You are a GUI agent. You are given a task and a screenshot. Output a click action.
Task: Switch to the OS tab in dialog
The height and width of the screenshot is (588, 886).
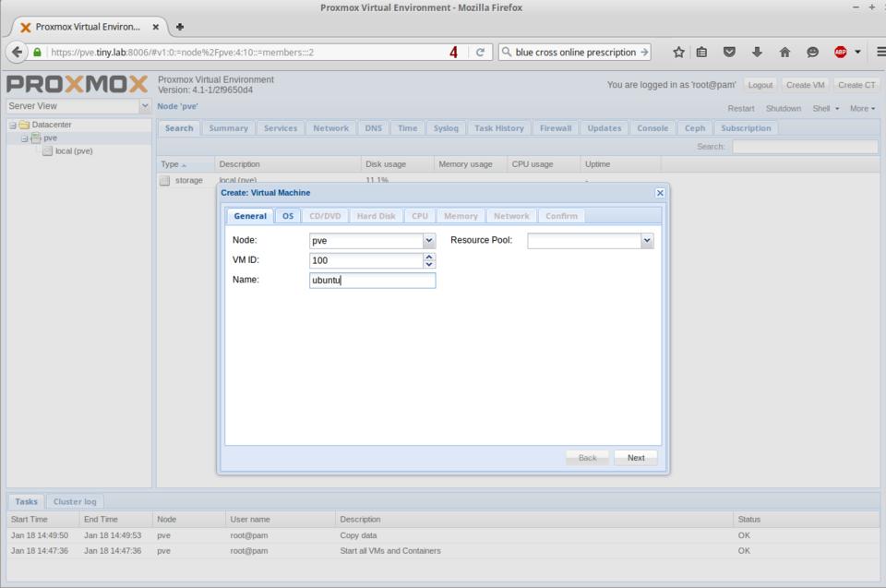point(288,216)
